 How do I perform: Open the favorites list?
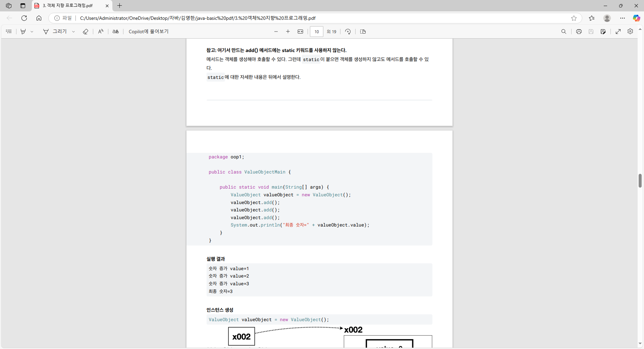592,18
